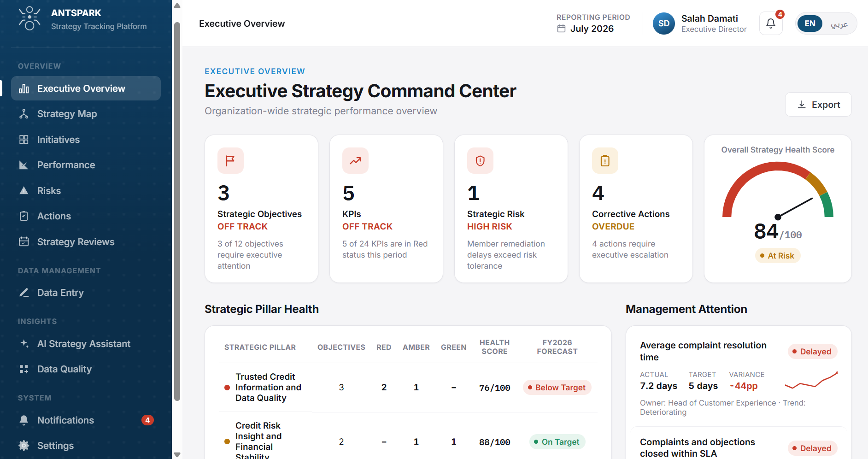Image resolution: width=868 pixels, height=459 pixels.
Task: Click the Strategy Reviews calendar icon
Action: click(24, 241)
